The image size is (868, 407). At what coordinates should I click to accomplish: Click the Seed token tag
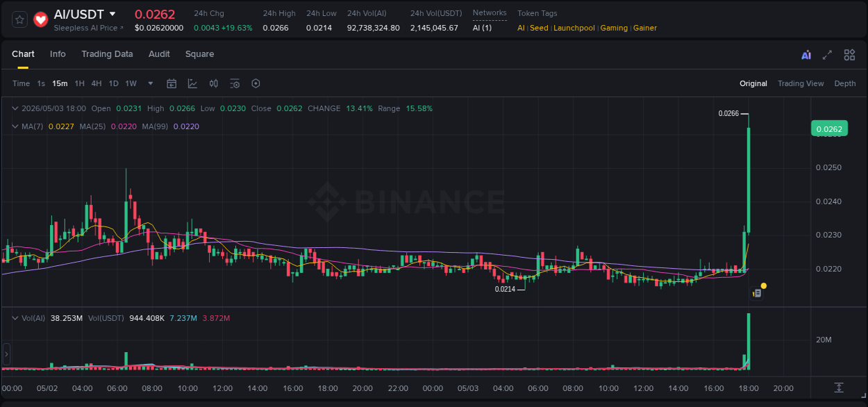click(539, 28)
